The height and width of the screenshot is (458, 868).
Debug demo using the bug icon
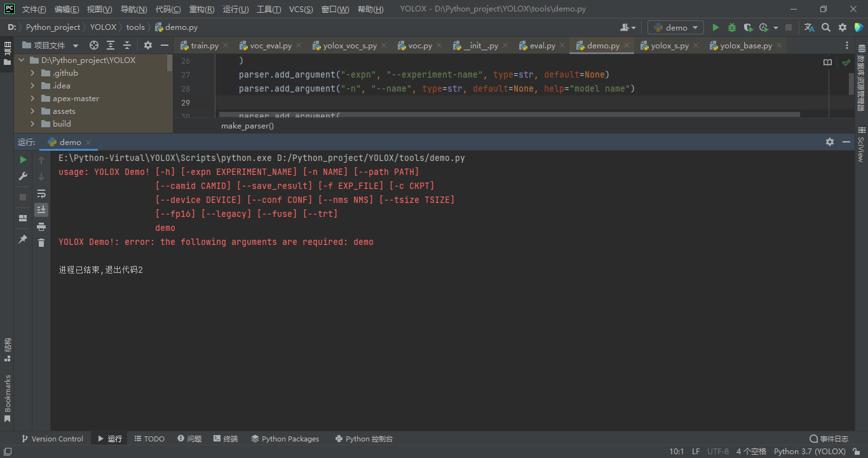tap(732, 27)
